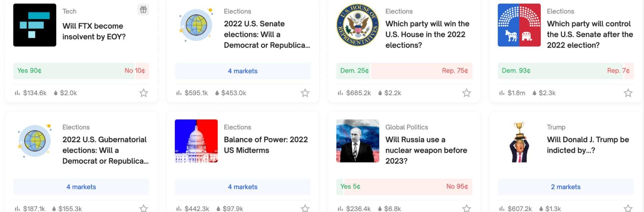Toggle favorite star on Senate control market
This screenshot has height=212, width=644.
(628, 93)
